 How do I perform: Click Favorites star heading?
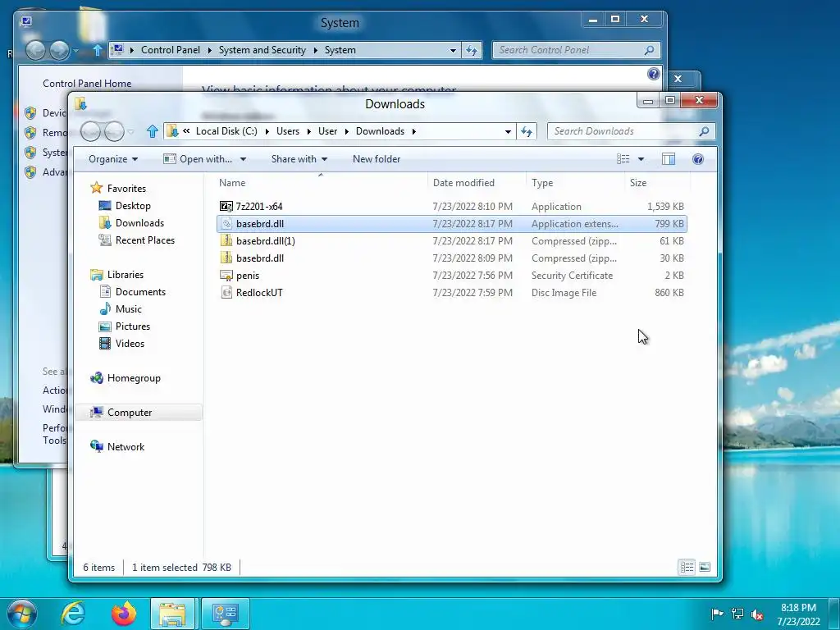click(x=126, y=188)
